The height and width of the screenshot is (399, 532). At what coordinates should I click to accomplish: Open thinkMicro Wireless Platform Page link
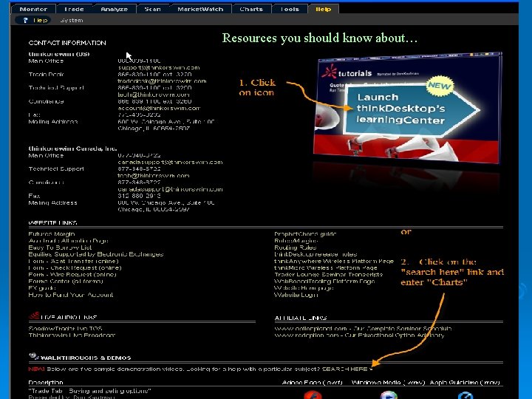pos(326,267)
